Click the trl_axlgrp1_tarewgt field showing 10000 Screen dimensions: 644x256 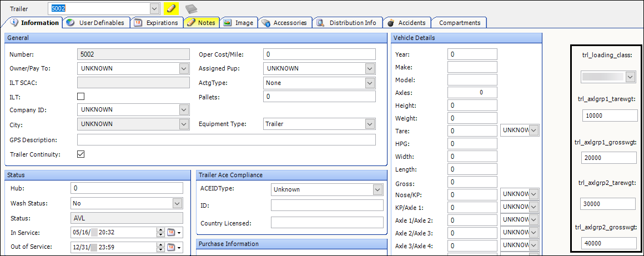(x=610, y=116)
